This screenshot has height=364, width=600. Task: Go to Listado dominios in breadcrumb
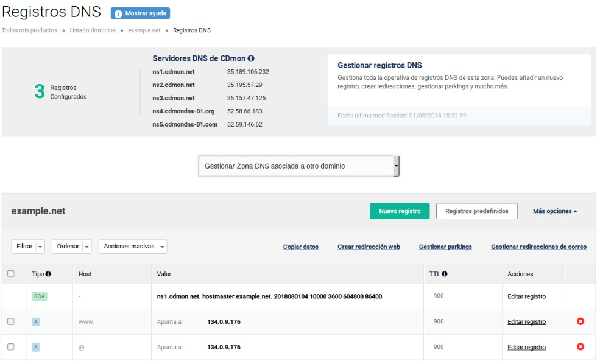point(93,30)
